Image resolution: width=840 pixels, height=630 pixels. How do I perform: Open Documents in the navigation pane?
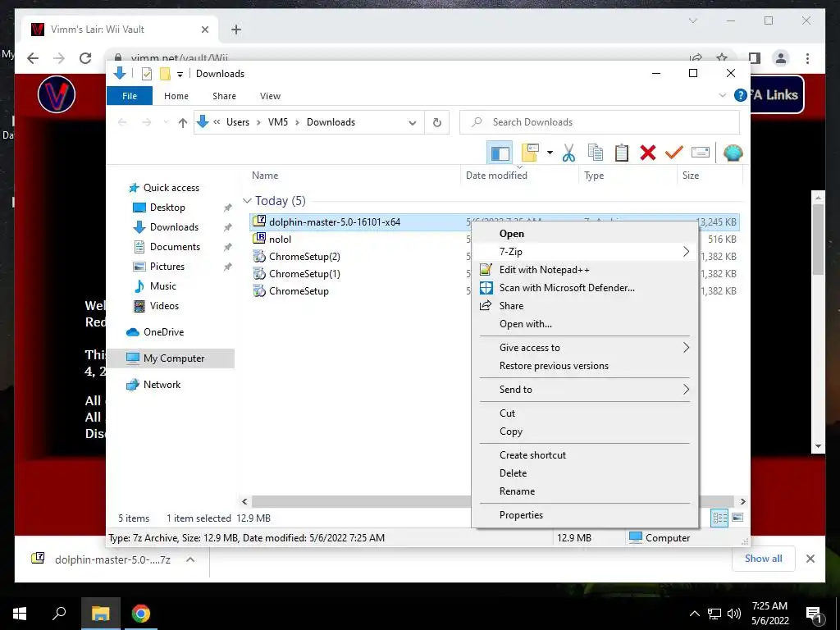pos(176,246)
